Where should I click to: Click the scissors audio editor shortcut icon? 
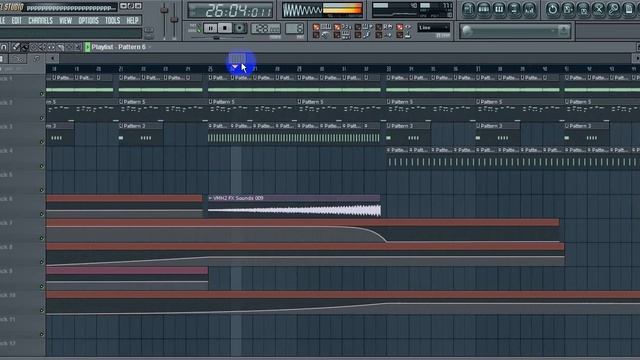click(598, 9)
